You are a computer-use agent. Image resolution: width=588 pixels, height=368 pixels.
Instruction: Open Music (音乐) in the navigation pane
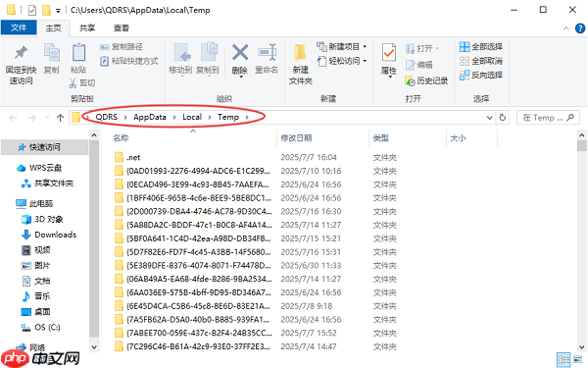point(36,296)
